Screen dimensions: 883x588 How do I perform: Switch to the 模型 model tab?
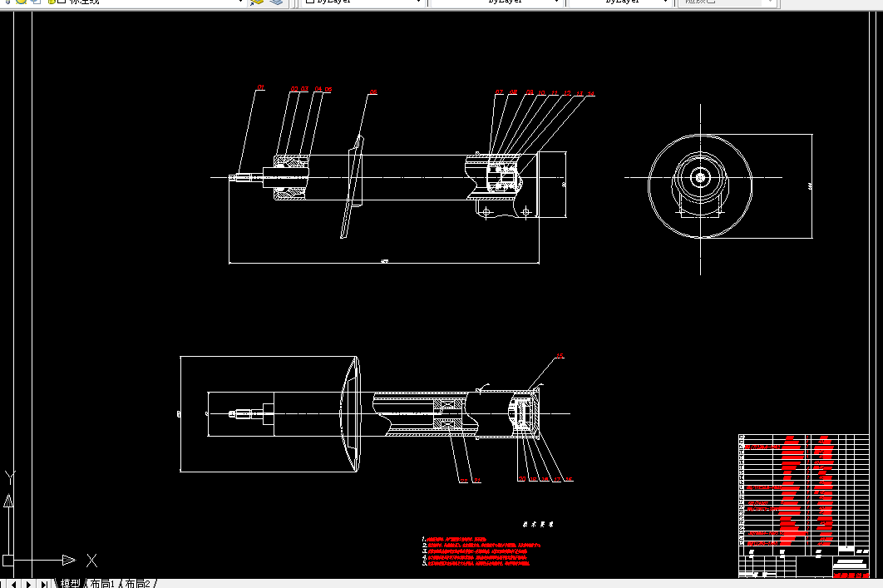tap(71, 584)
